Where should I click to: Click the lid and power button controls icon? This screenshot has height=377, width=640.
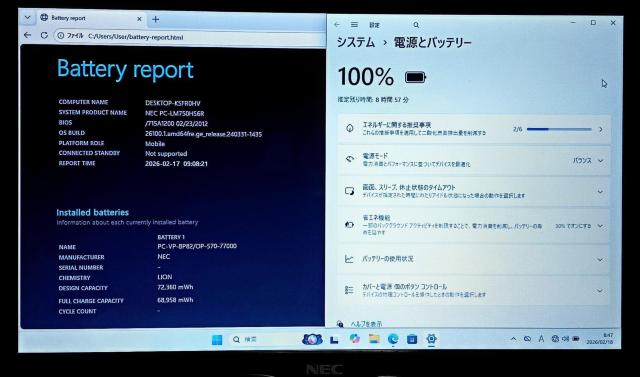[349, 290]
